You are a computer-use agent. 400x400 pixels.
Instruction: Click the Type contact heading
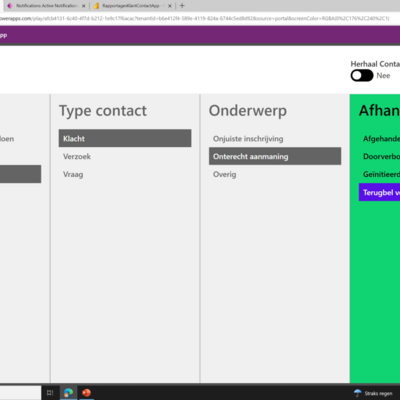(x=103, y=111)
